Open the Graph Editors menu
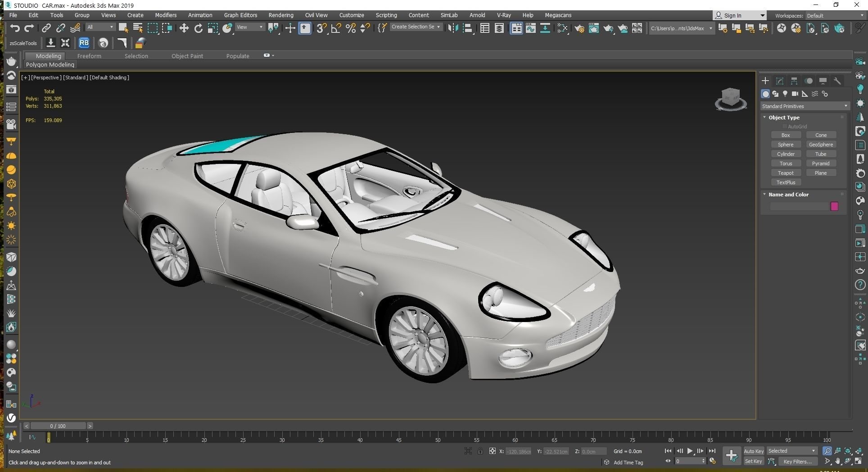This screenshot has height=472, width=868. (240, 15)
